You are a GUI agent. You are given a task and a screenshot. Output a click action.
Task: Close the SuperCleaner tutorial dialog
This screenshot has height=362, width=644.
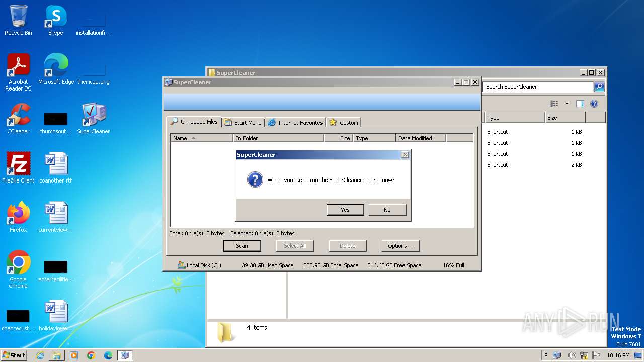point(405,155)
